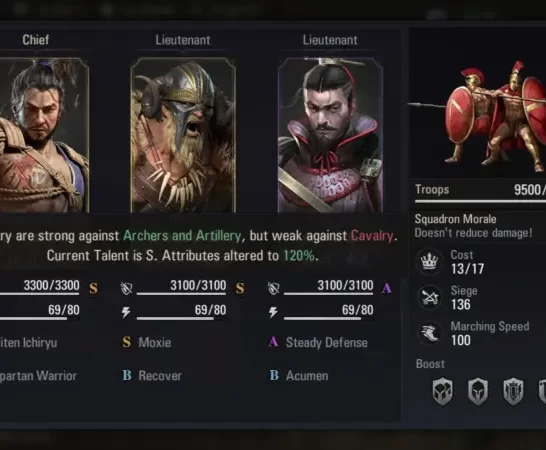
Task: Click the Squadron Morale label
Action: click(455, 219)
